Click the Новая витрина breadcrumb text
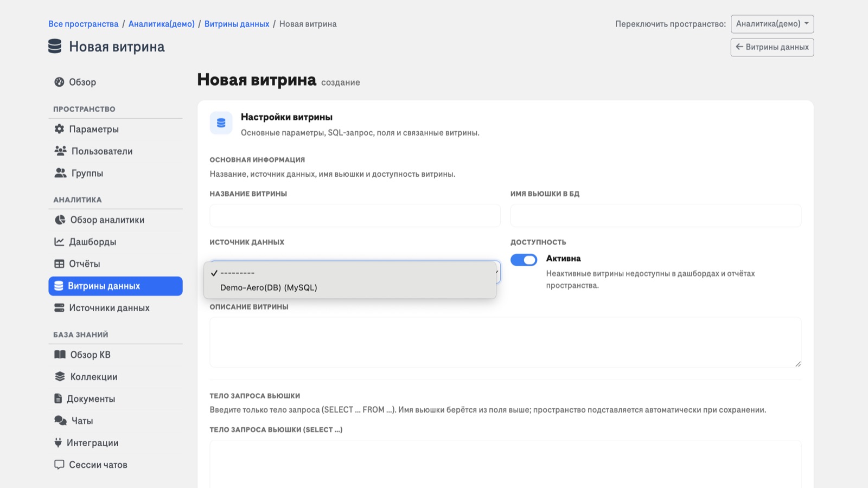Image resolution: width=868 pixels, height=488 pixels. click(308, 24)
